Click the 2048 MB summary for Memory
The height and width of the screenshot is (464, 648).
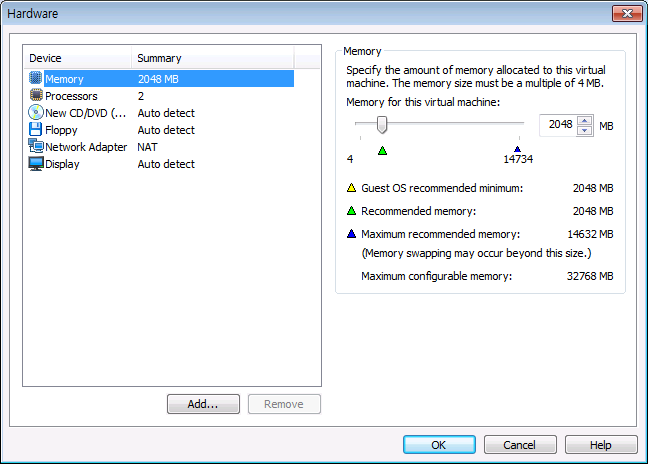tap(158, 79)
